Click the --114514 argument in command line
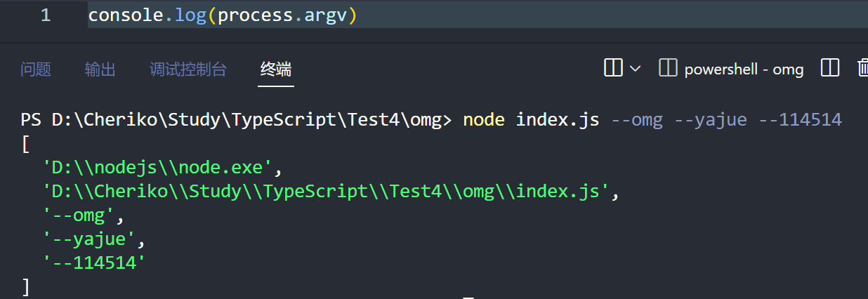Screen dimensions: 868x299 point(800,120)
